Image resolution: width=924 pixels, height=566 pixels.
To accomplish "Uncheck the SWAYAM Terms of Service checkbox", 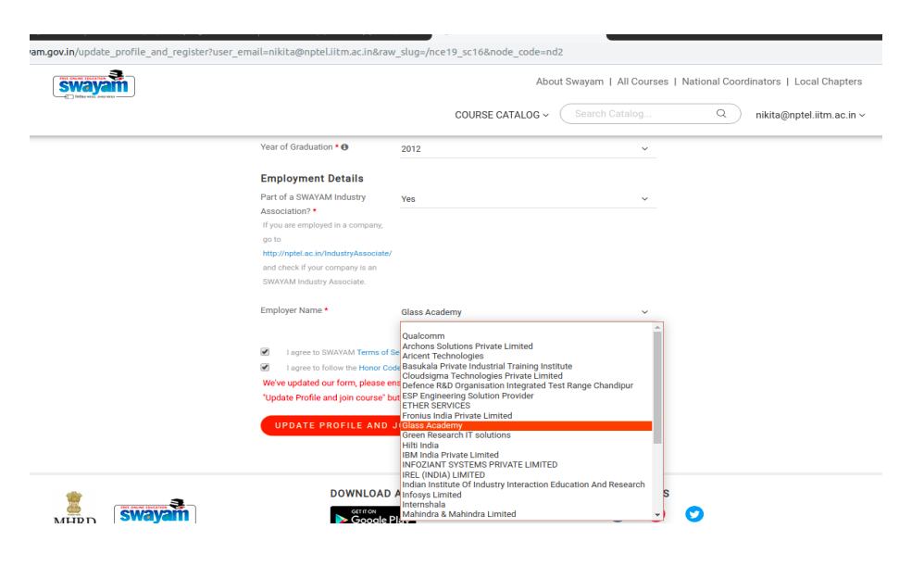I will [x=265, y=352].
